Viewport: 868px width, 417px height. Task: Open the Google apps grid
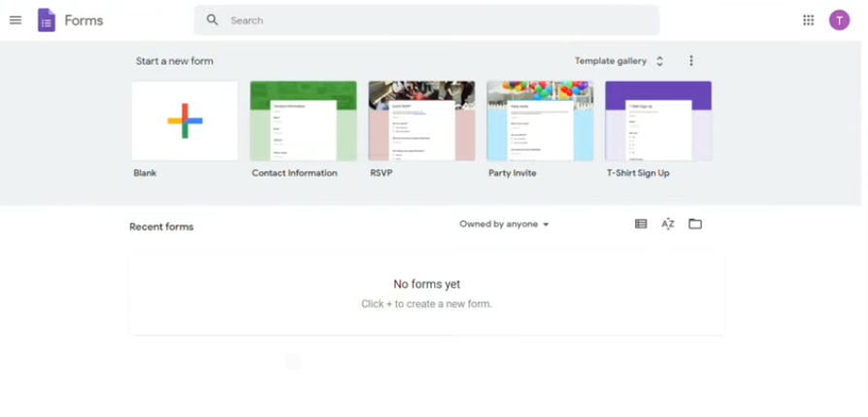[x=808, y=20]
